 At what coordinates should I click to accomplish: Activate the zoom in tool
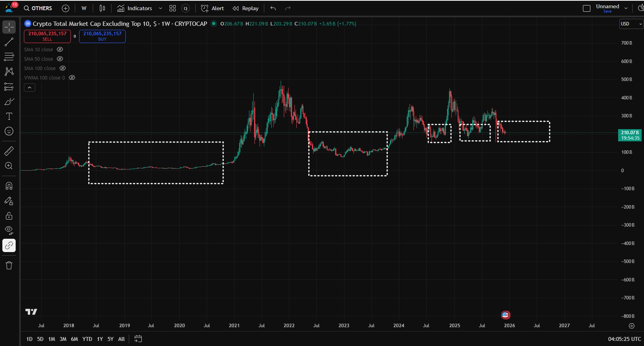click(9, 166)
